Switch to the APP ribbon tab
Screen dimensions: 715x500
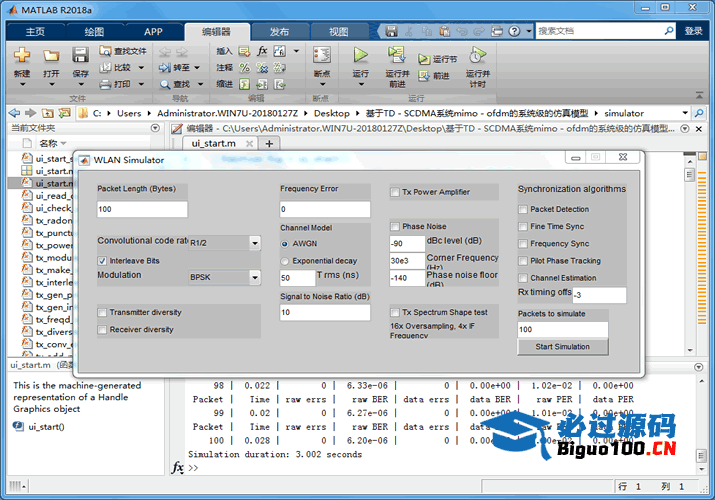point(153,31)
